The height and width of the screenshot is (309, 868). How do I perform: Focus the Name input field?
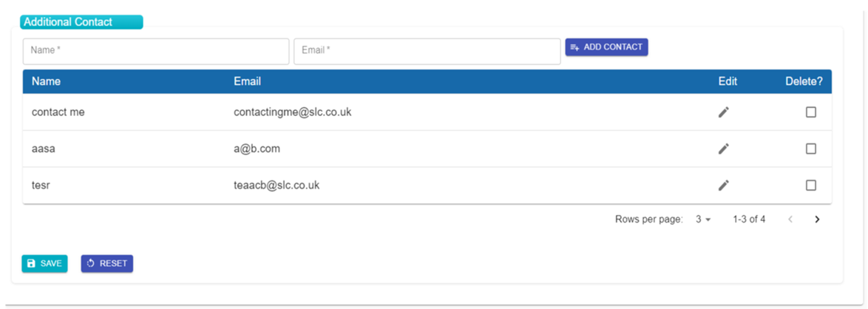click(x=156, y=51)
